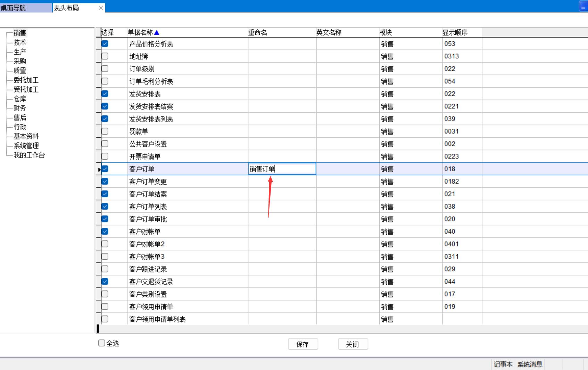Image resolution: width=588 pixels, height=370 pixels.
Task: Click the 显示顺序 column header
Action: point(455,33)
